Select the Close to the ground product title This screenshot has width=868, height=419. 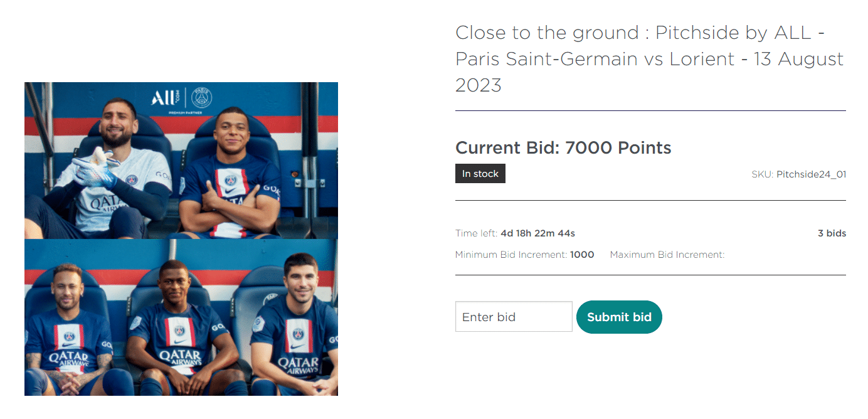click(649, 58)
